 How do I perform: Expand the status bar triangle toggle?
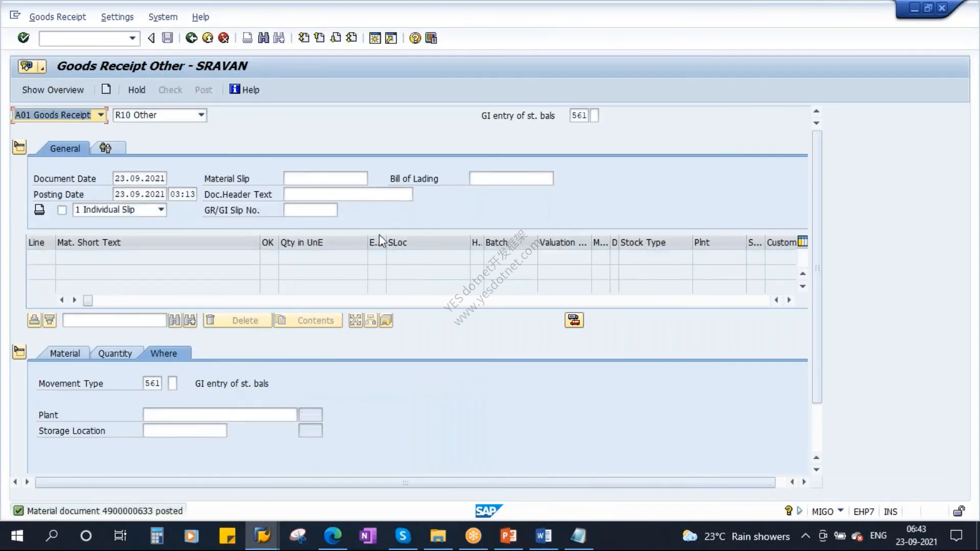[x=800, y=511]
